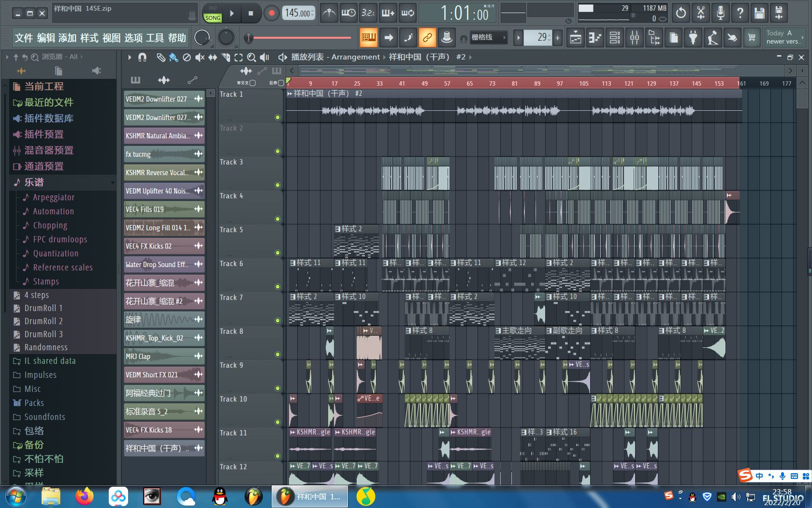Viewport: 812px width, 508px height.
Task: Toggle overdub blend recording icon
Action: (388, 13)
